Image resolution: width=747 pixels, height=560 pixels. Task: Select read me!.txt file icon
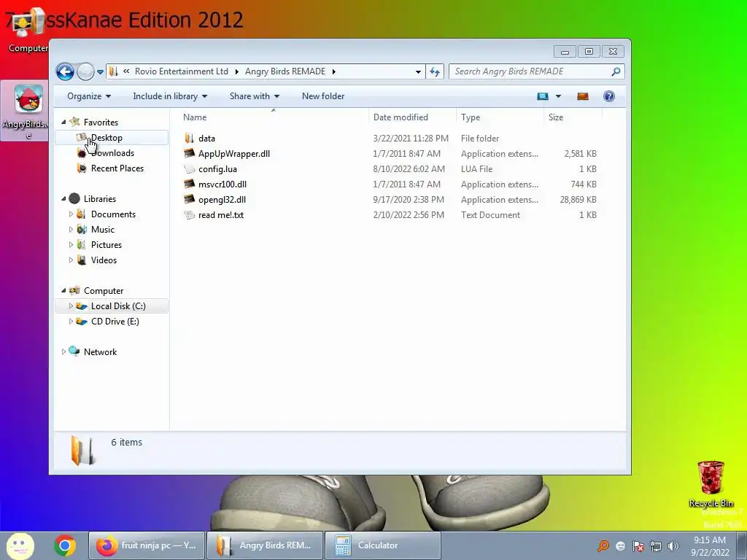pyautogui.click(x=190, y=215)
